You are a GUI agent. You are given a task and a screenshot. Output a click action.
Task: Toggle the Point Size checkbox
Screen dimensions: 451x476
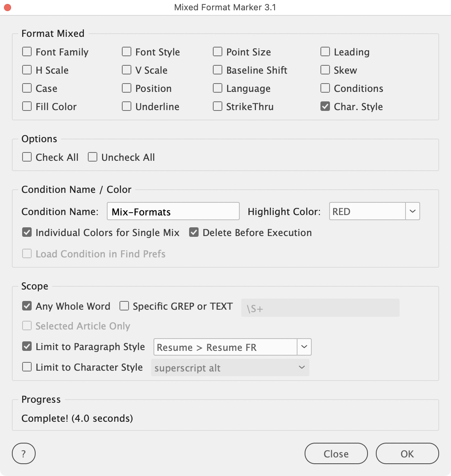click(218, 52)
